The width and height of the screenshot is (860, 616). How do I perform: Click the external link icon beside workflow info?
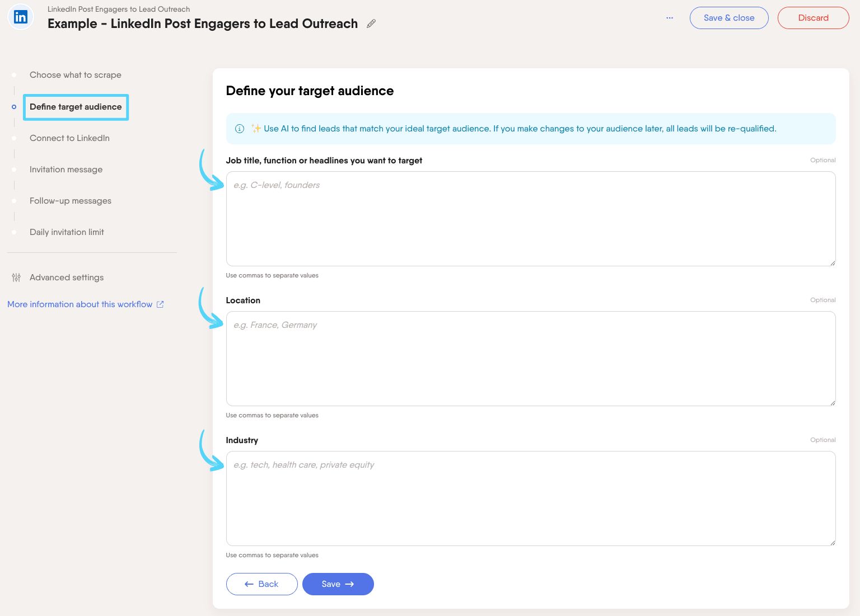[160, 304]
